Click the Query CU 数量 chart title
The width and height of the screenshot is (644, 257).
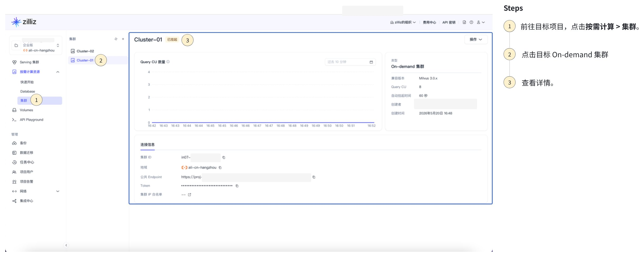point(153,62)
